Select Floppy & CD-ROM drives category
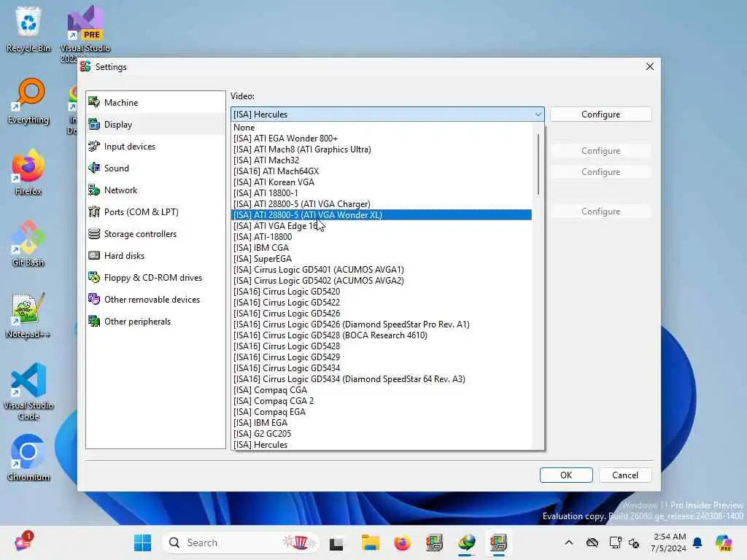Screen dimensions: 747x560 tap(155, 278)
